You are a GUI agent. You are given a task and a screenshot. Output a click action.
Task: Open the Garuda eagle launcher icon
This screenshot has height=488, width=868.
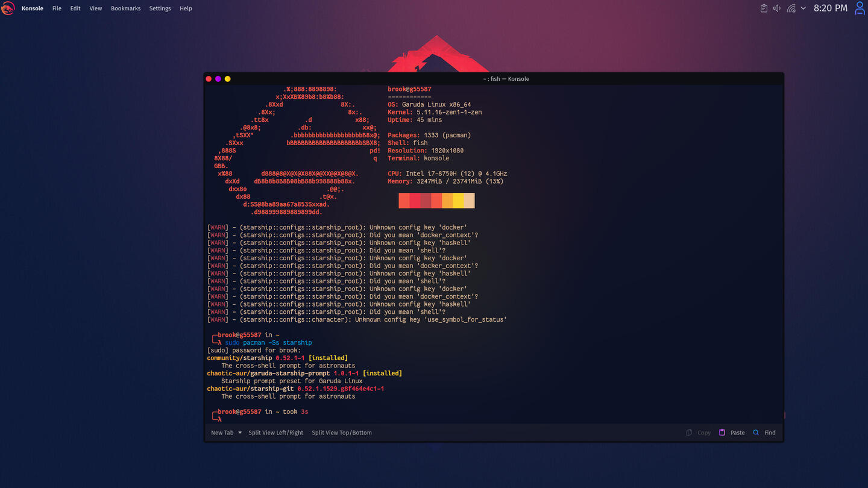point(8,8)
